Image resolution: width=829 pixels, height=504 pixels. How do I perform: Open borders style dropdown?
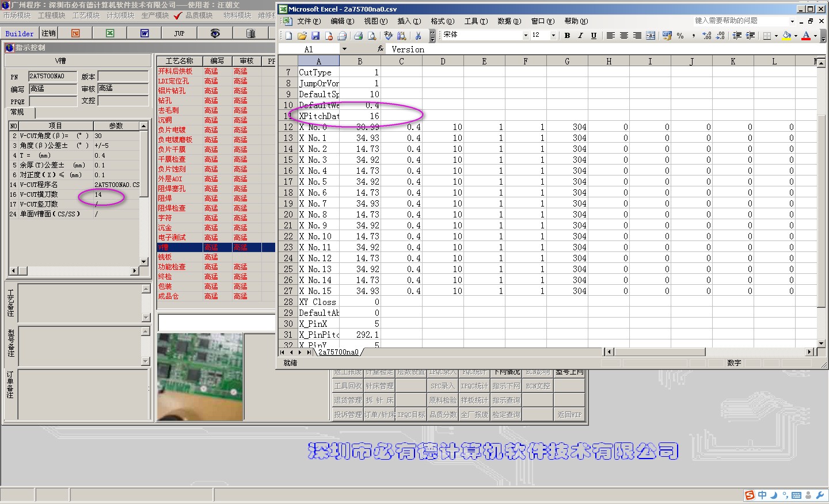click(x=776, y=36)
